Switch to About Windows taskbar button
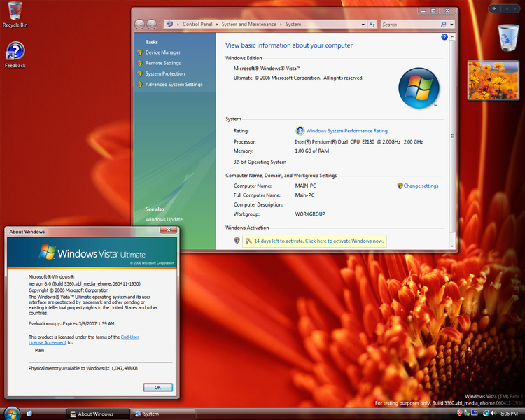This screenshot has height=420, width=525. pyautogui.click(x=98, y=414)
